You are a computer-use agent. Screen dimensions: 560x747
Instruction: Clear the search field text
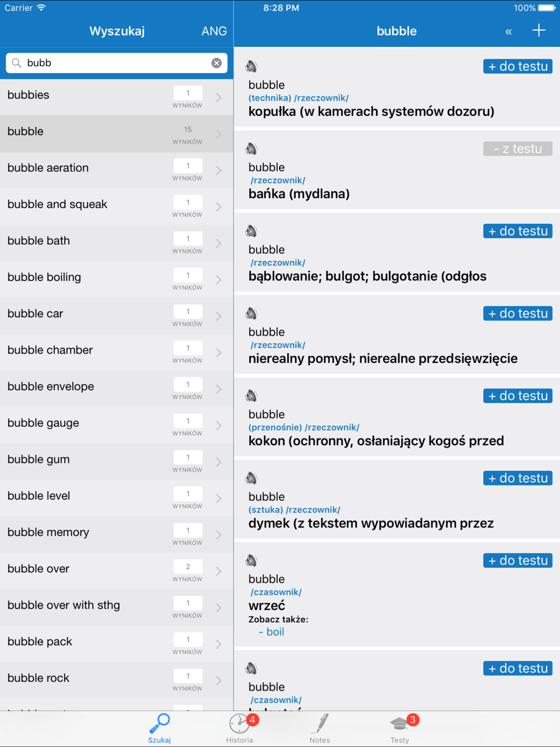(x=217, y=63)
